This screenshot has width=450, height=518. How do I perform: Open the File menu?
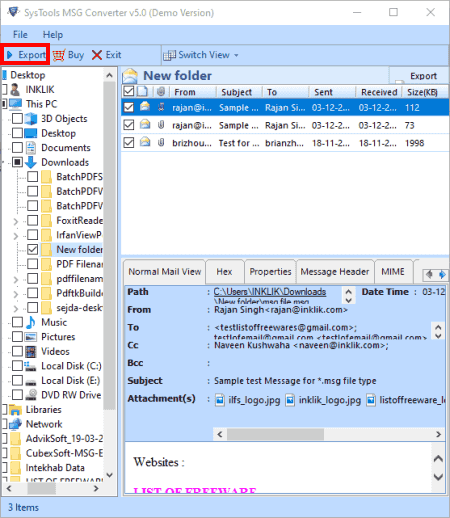tap(20, 35)
